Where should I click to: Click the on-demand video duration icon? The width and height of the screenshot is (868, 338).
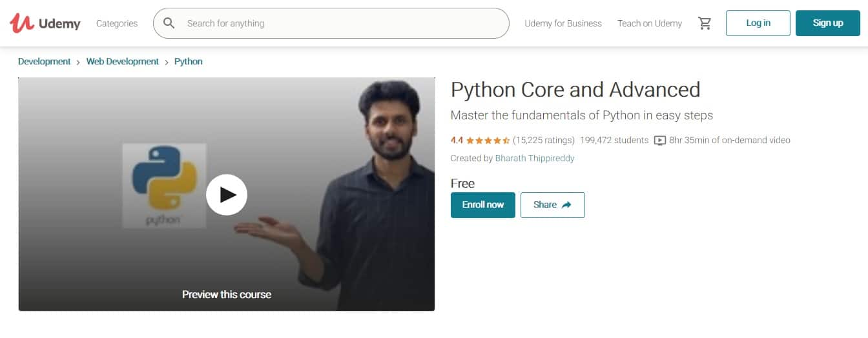[659, 141]
